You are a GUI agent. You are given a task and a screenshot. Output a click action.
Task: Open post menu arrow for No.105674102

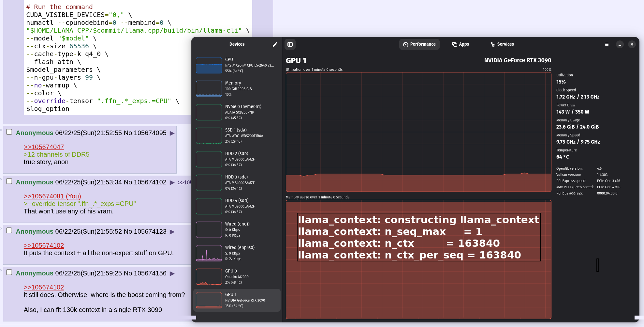[172, 183]
